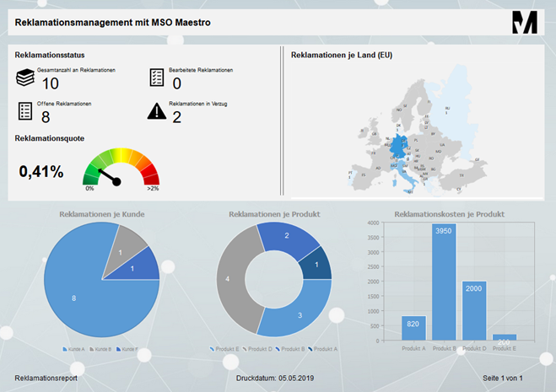Viewport: 556px width, 392px height.
Task: Click the Bearbeitete Reklamationen value 0
Action: [x=177, y=83]
